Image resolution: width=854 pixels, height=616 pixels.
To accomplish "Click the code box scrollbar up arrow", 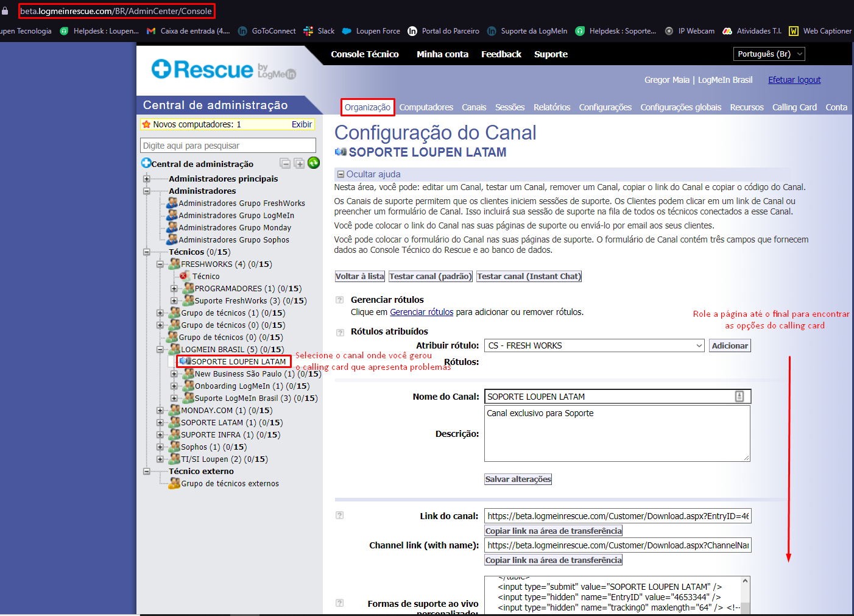I will pos(745,581).
